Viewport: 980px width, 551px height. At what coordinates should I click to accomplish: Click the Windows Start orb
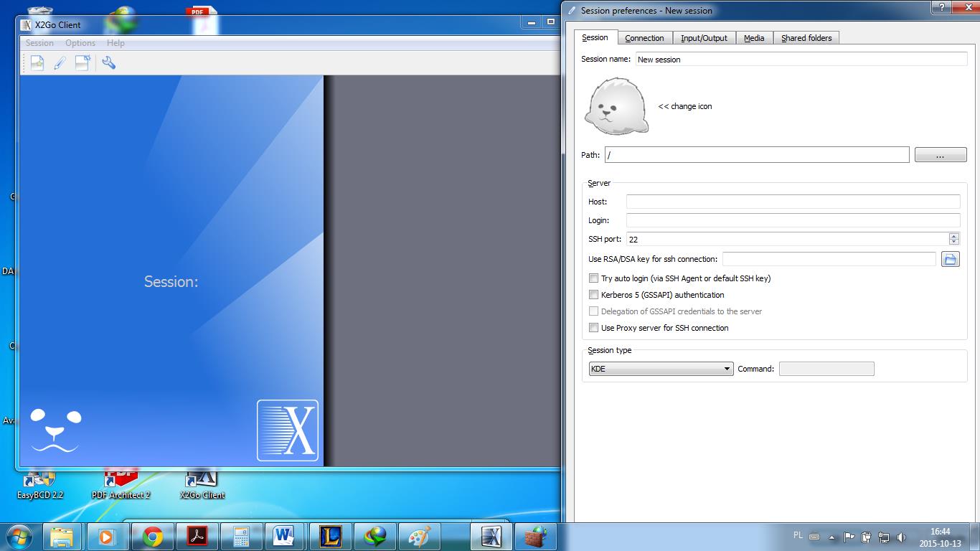tap(18, 537)
